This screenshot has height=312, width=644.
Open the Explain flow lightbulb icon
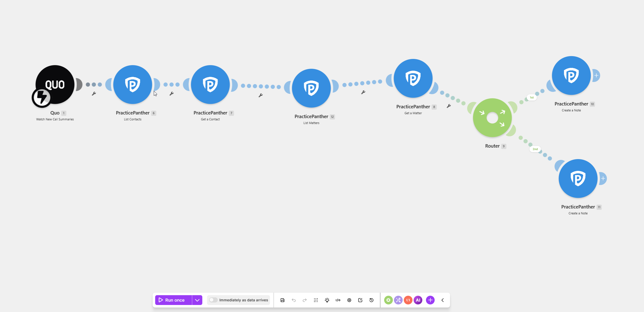[x=327, y=300]
